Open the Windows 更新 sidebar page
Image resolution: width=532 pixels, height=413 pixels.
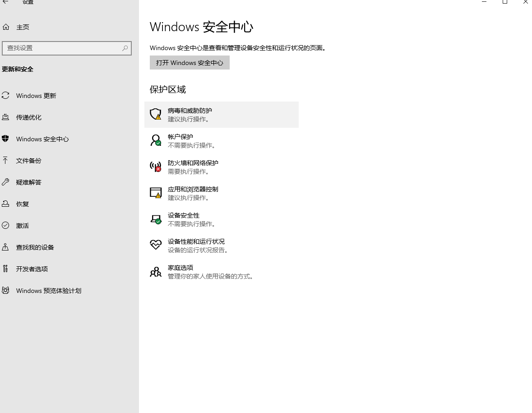(36, 96)
